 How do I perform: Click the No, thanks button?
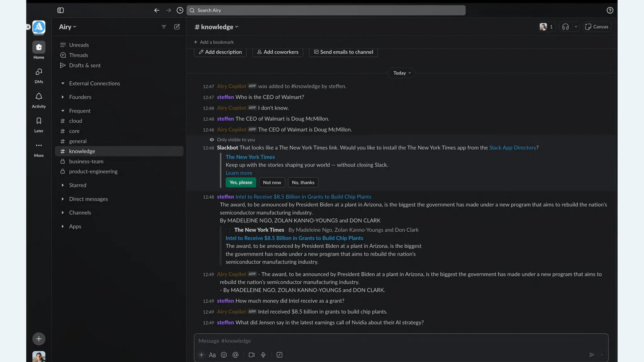point(303,182)
